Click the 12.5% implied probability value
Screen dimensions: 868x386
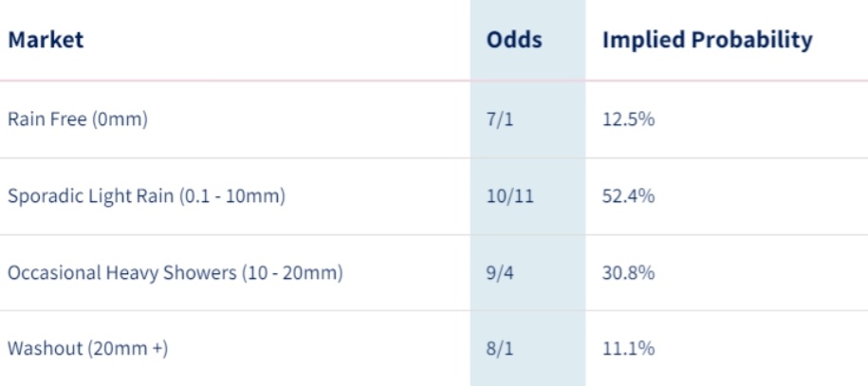click(628, 119)
